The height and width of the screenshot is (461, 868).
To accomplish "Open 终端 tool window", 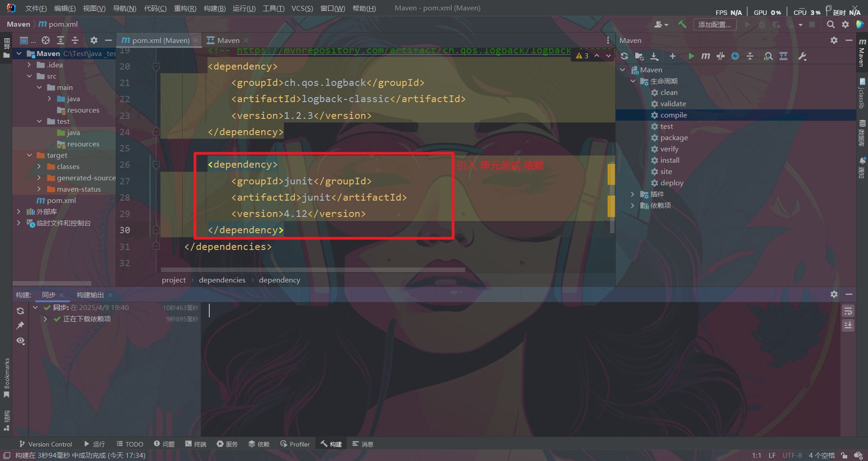I will (x=196, y=444).
